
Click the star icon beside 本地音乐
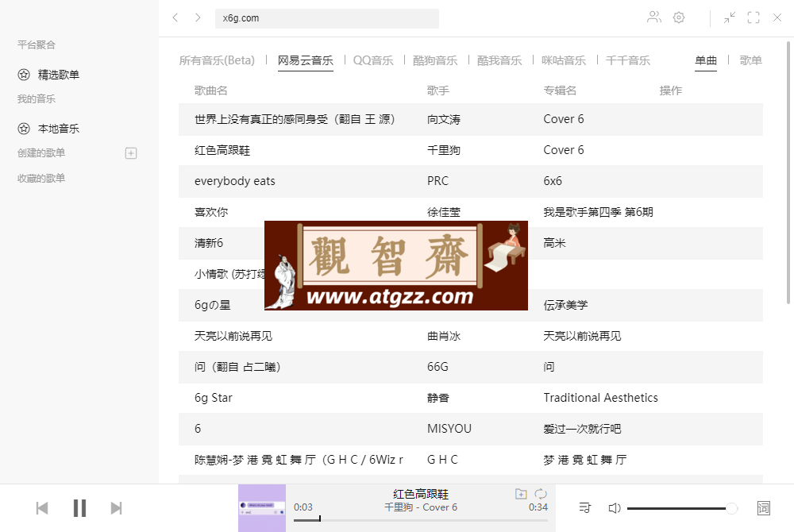click(24, 129)
